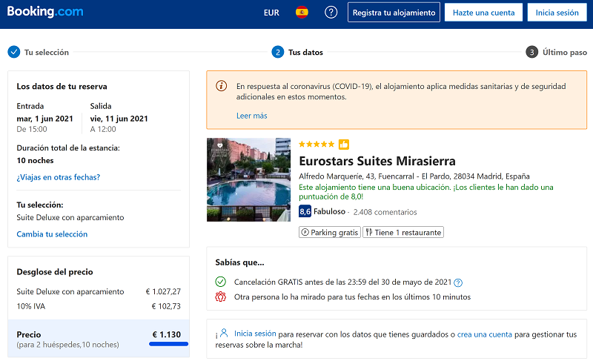Click the 8,6 review score badge
593x364 pixels.
(305, 211)
